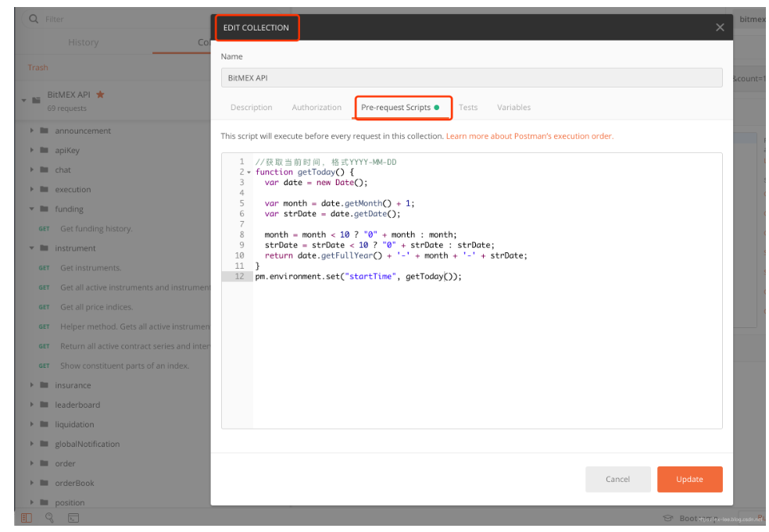Click the return statement on line 10
The width and height of the screenshot is (769, 532).
395,255
